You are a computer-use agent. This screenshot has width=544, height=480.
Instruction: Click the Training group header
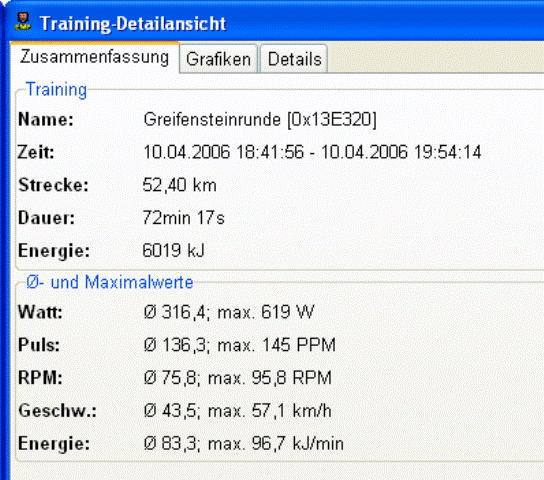pos(56,89)
